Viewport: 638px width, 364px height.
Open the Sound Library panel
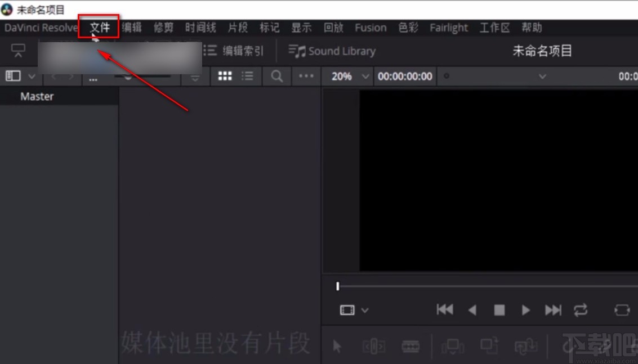click(332, 51)
